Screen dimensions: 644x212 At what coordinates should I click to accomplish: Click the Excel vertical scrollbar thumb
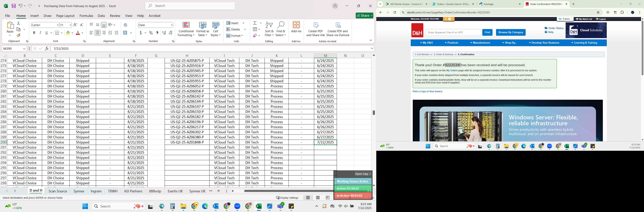click(374, 113)
